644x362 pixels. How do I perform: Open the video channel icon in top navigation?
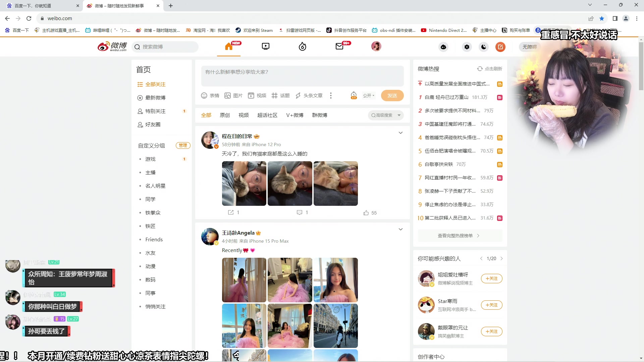click(265, 46)
